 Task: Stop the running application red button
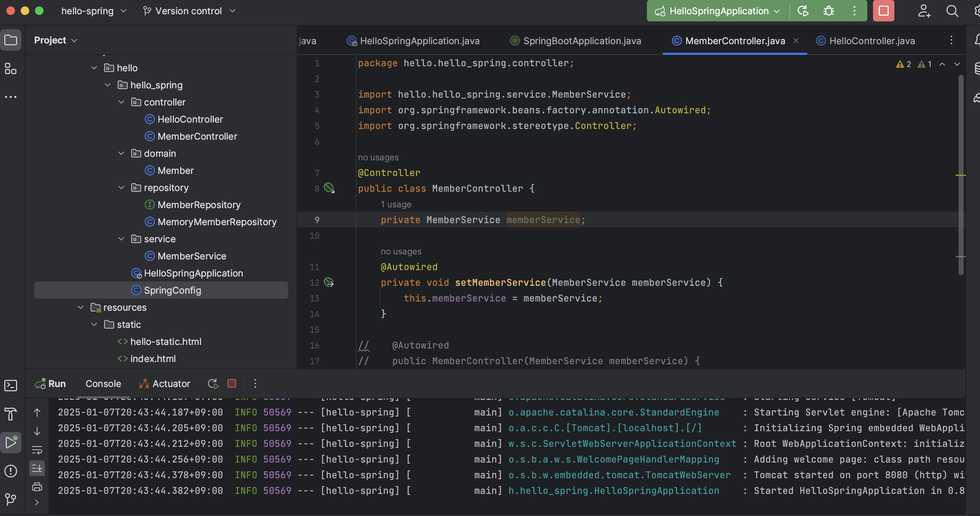click(884, 11)
